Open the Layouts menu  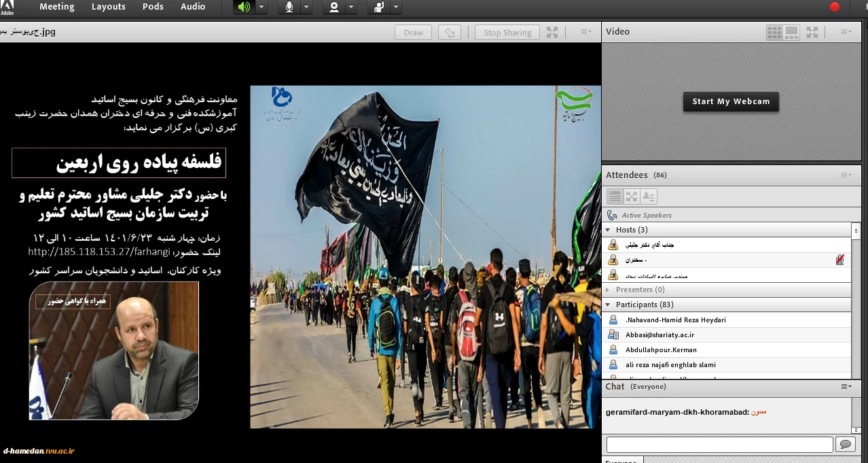[x=109, y=7]
